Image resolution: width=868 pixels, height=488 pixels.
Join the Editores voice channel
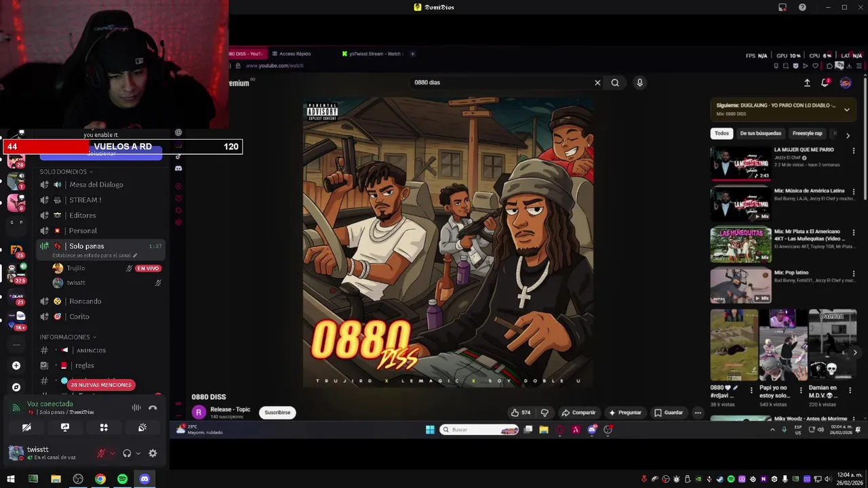[x=100, y=216]
